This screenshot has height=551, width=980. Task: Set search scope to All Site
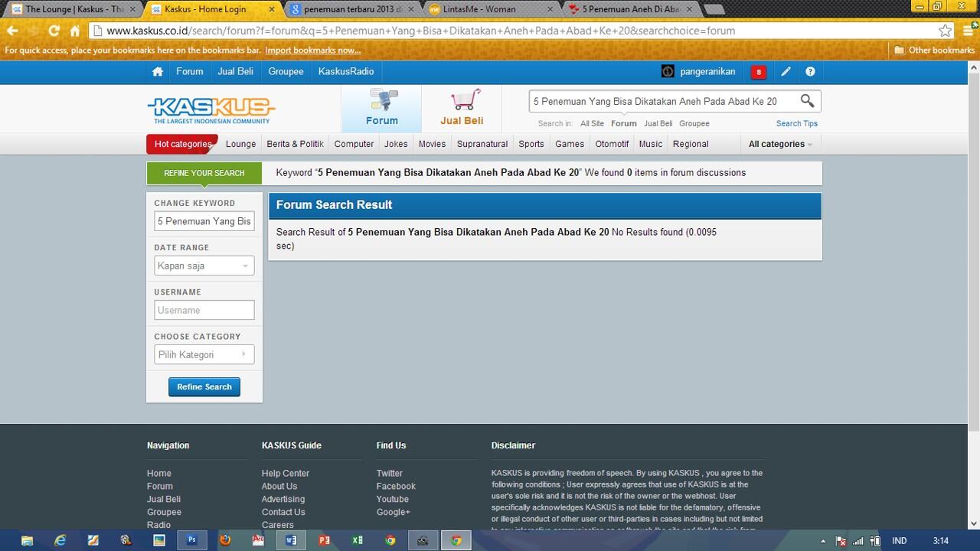[592, 123]
